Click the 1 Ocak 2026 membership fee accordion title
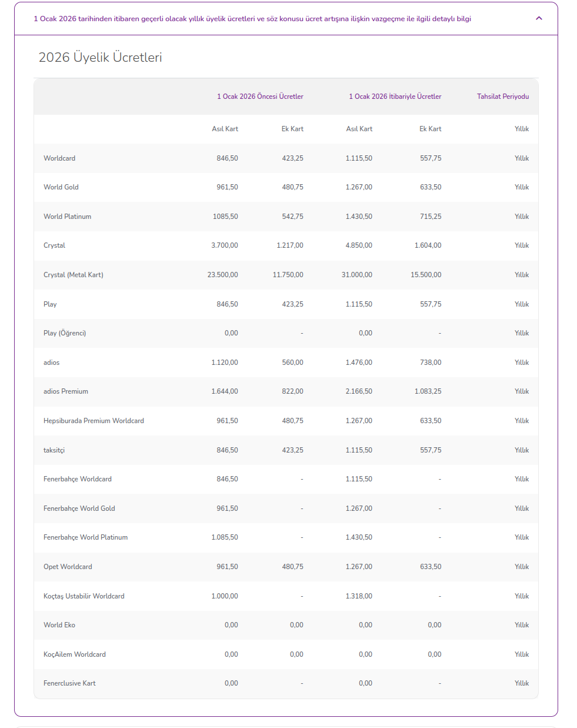The width and height of the screenshot is (577, 728). tap(252, 19)
